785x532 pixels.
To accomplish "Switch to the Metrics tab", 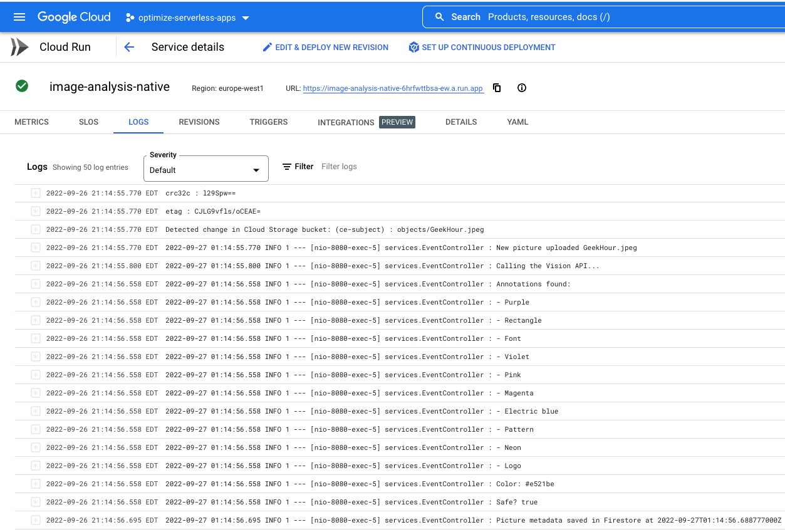I will (31, 122).
